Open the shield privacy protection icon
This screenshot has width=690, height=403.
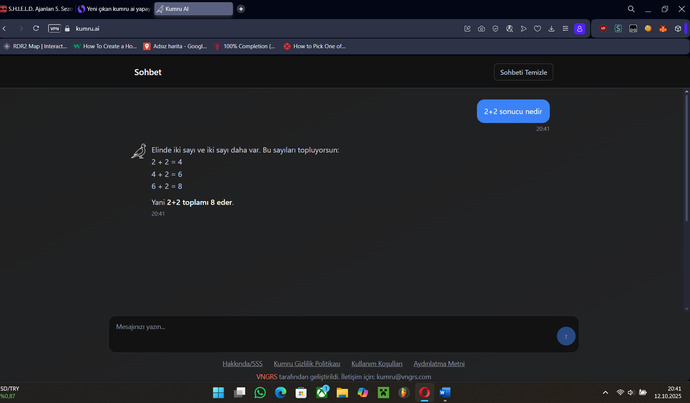pos(495,29)
